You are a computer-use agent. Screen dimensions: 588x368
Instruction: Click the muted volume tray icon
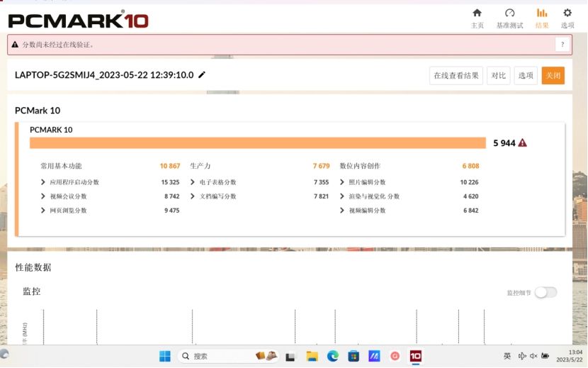pos(533,356)
